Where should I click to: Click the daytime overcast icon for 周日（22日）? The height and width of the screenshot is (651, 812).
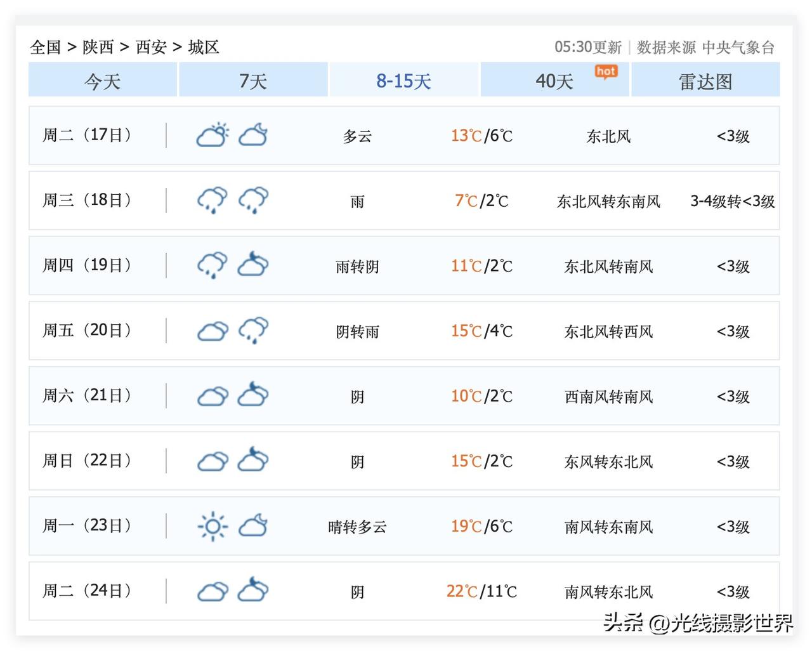213,462
